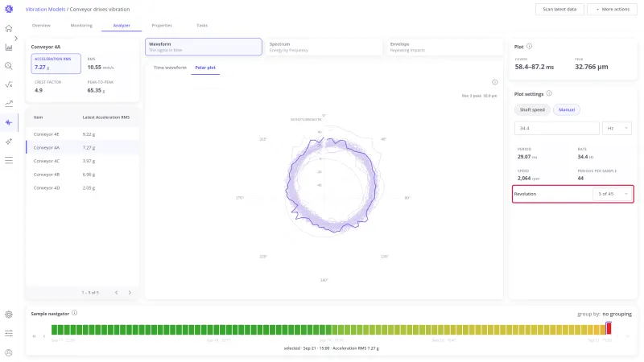Open the bar chart sidebar icon
This screenshot has height=362, width=644.
[x=9, y=47]
